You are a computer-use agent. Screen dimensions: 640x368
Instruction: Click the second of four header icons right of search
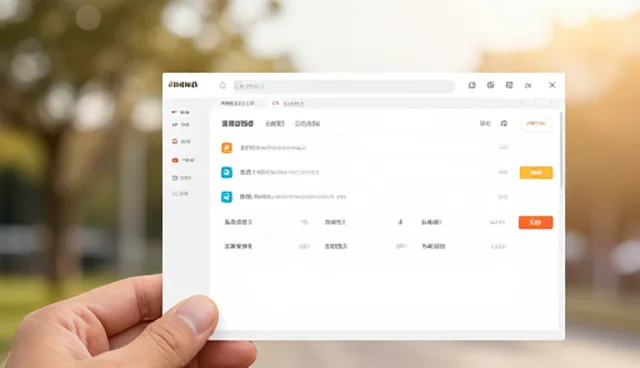point(491,85)
